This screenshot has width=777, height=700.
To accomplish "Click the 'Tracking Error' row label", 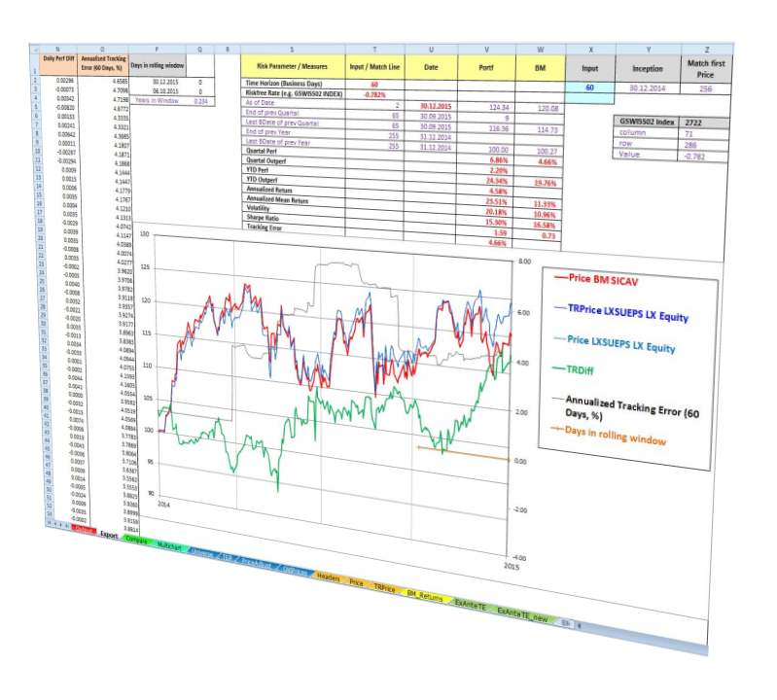I will point(265,227).
